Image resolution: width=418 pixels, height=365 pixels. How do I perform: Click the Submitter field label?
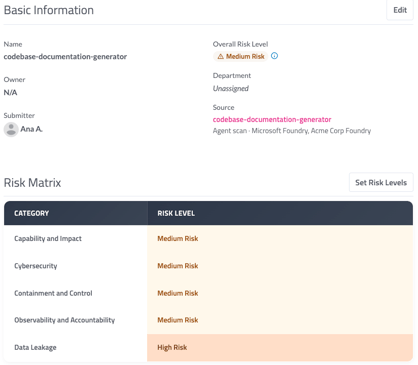click(19, 116)
